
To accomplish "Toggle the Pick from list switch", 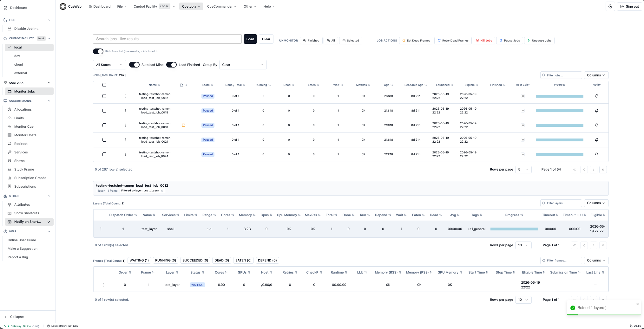I will pos(98,51).
